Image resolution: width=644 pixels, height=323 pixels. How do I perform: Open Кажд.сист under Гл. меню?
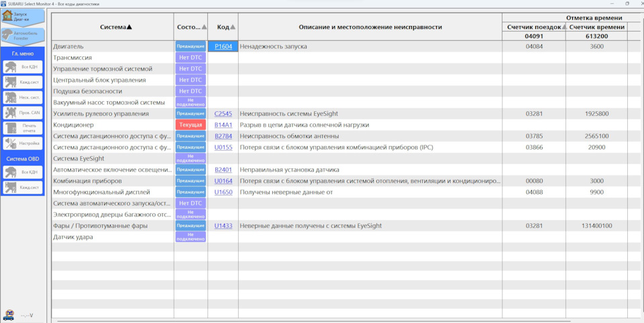click(x=23, y=82)
